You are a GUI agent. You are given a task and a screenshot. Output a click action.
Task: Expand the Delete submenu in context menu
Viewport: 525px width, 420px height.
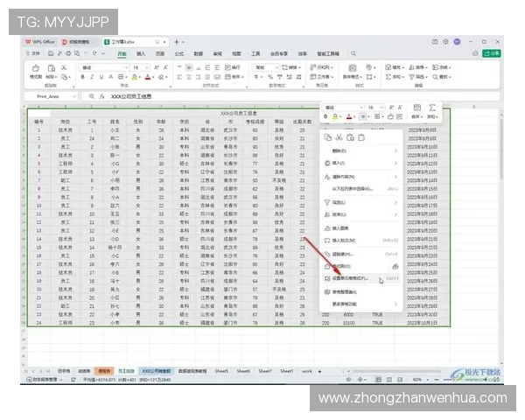tap(360, 150)
